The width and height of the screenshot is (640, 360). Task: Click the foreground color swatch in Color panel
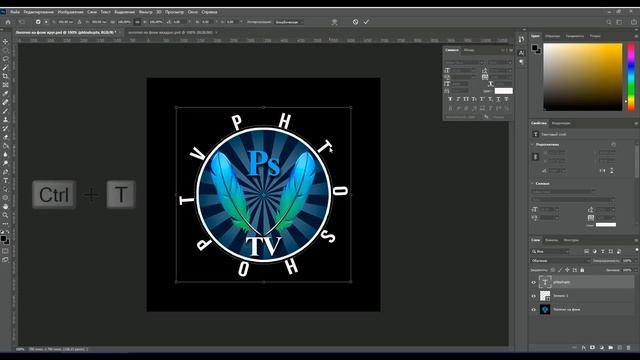point(534,48)
